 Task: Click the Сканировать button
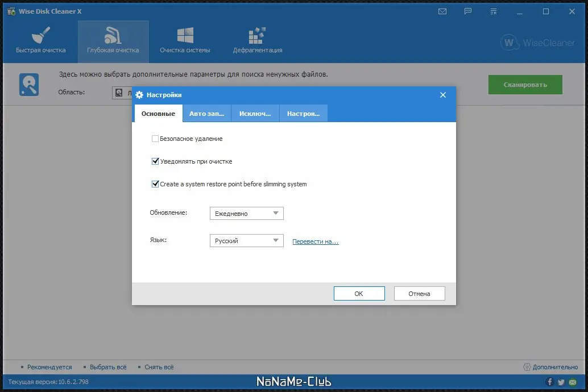525,84
